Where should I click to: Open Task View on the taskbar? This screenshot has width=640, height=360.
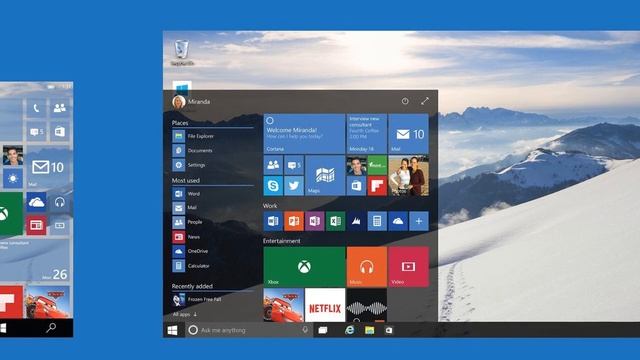pyautogui.click(x=323, y=330)
